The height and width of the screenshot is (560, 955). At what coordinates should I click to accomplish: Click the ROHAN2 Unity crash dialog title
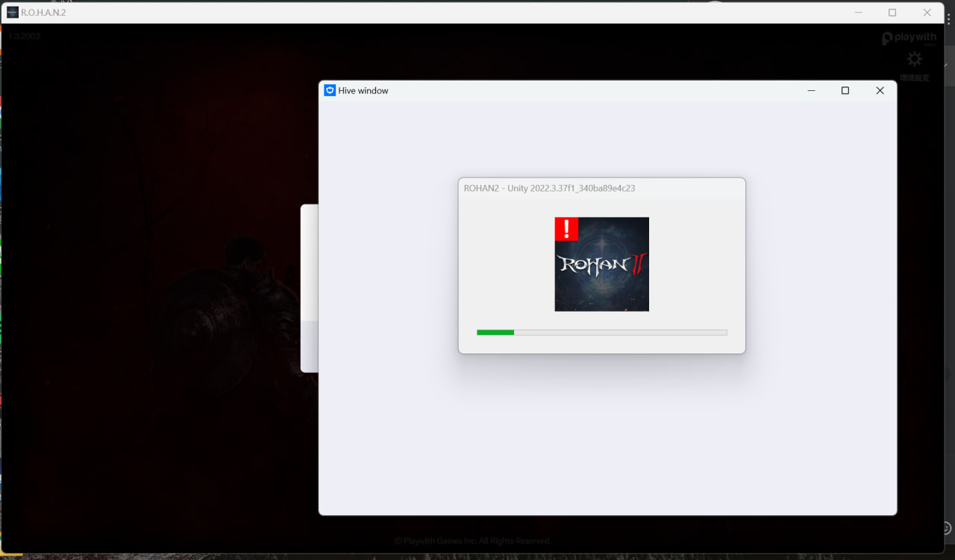549,189
